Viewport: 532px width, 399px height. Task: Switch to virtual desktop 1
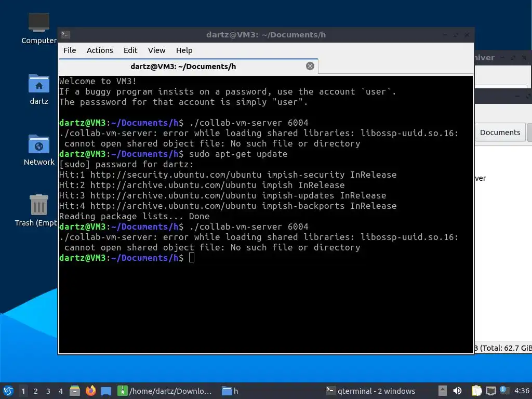(23, 391)
